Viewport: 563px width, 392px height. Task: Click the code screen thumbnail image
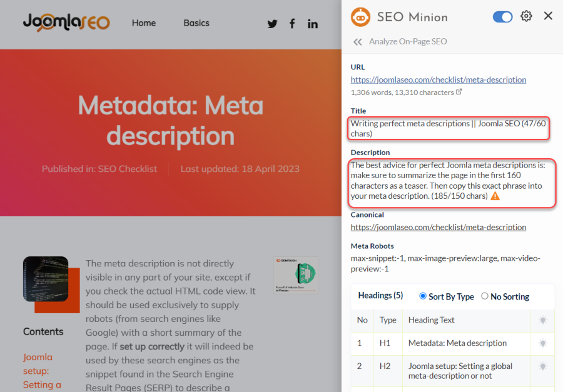46,279
